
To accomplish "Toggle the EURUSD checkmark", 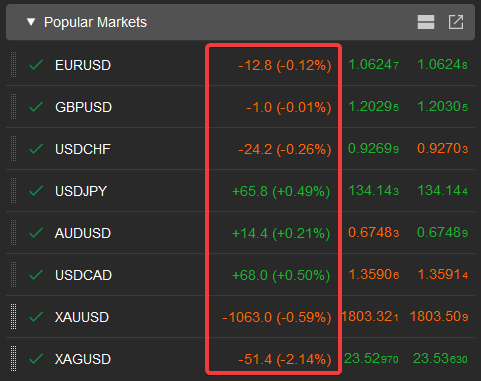I will pos(36,65).
